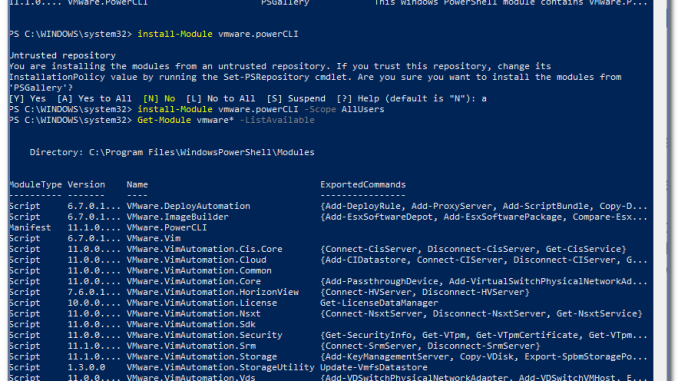The image size is (678, 381).
Task: Click the Get-Module command text
Action: pyautogui.click(x=164, y=120)
